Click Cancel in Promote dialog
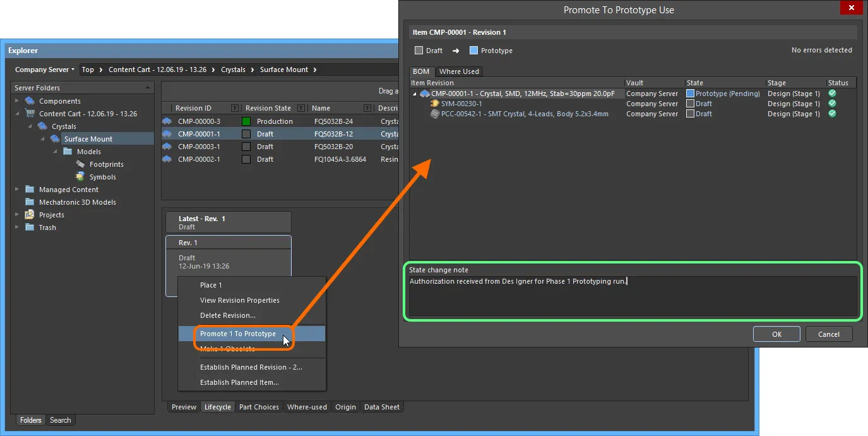The height and width of the screenshot is (436, 868). tap(828, 334)
